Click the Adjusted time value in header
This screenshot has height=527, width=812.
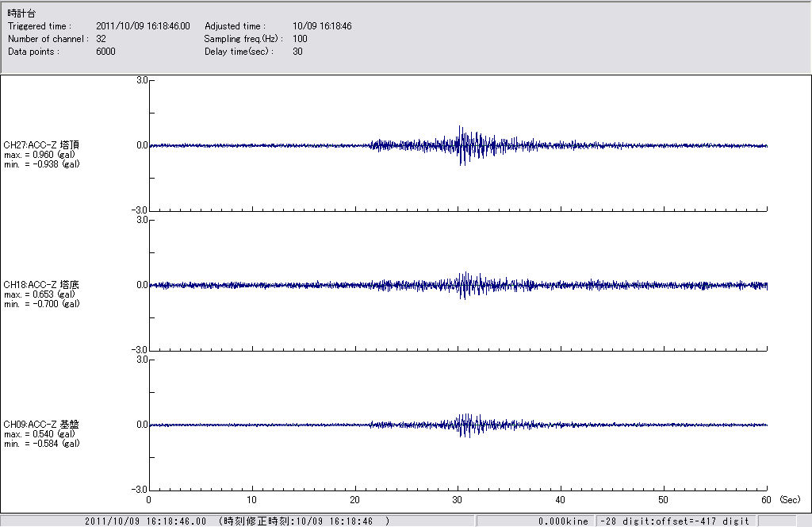[x=322, y=26]
